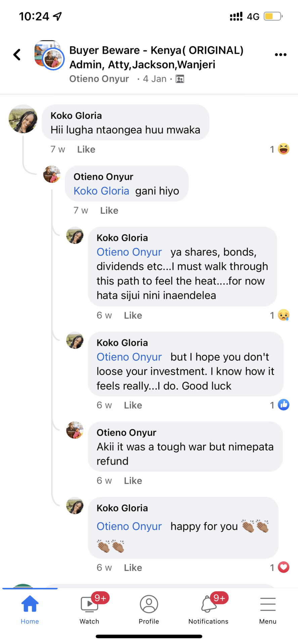Like the 'nimepata refund' comment
The width and height of the screenshot is (298, 644).
[133, 481]
